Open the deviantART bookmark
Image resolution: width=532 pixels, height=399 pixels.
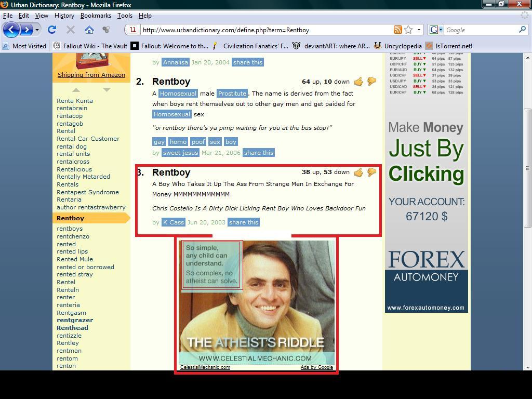click(x=331, y=46)
